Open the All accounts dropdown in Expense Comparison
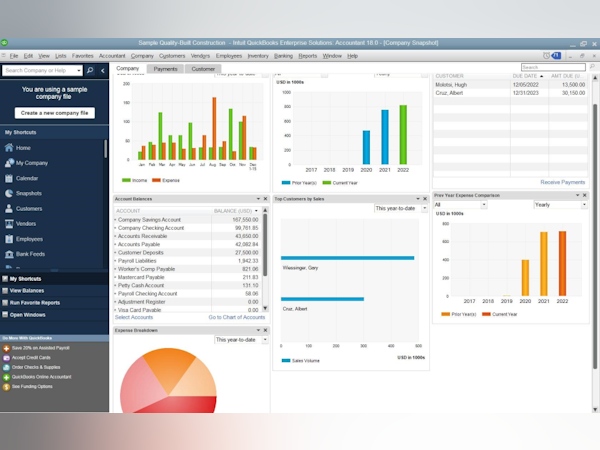Viewport: 600px width, 450px height. coord(460,205)
